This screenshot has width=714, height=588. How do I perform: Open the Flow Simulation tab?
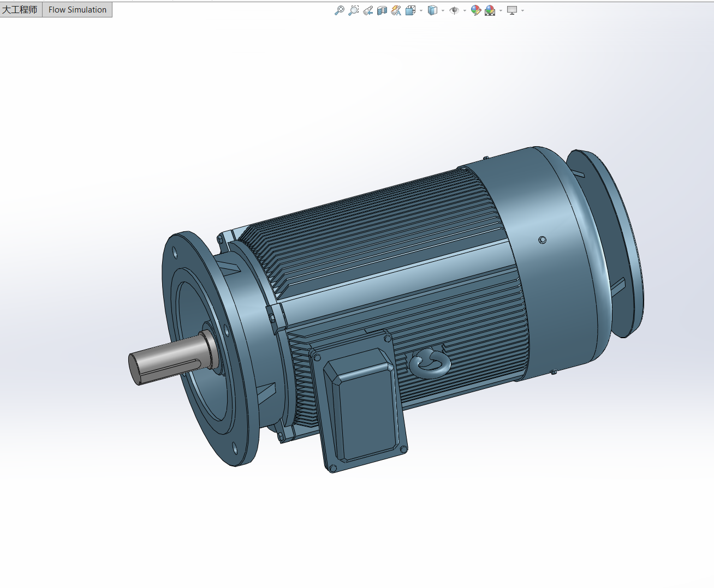pos(78,10)
